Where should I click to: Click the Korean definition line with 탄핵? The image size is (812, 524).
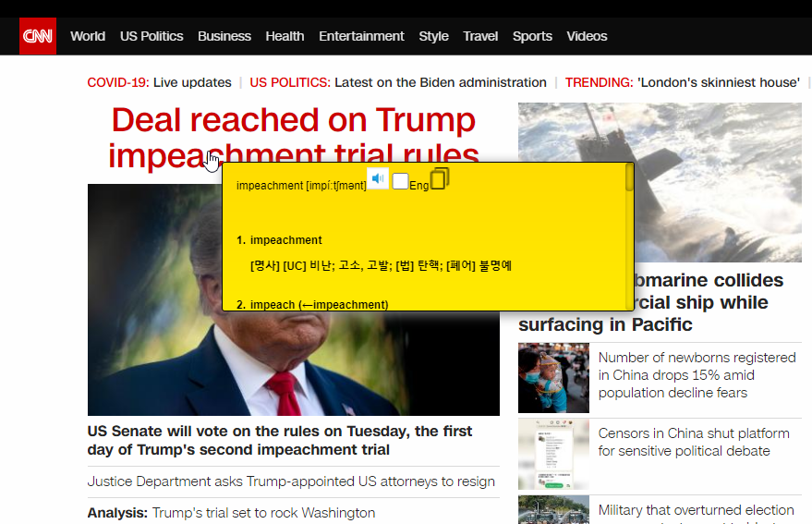pos(381,266)
